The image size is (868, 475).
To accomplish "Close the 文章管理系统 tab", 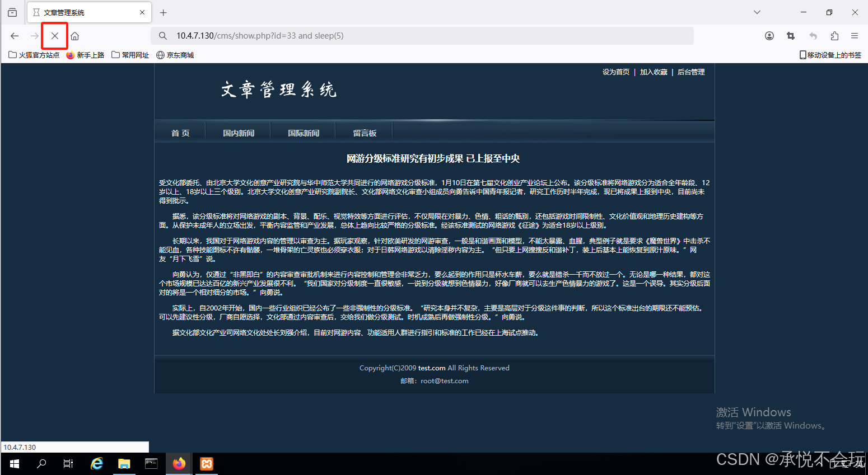I will (142, 12).
